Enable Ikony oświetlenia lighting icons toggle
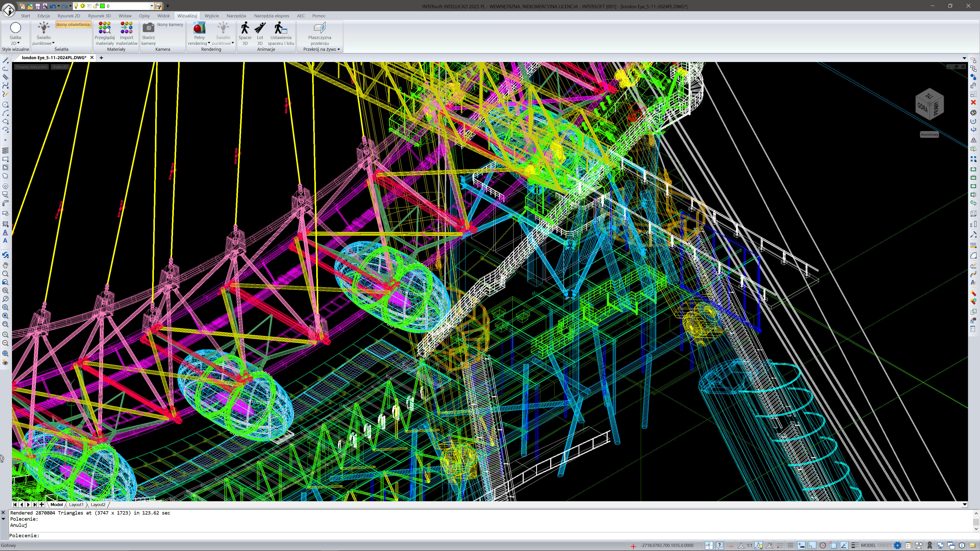Image resolution: width=980 pixels, height=551 pixels. tap(73, 24)
